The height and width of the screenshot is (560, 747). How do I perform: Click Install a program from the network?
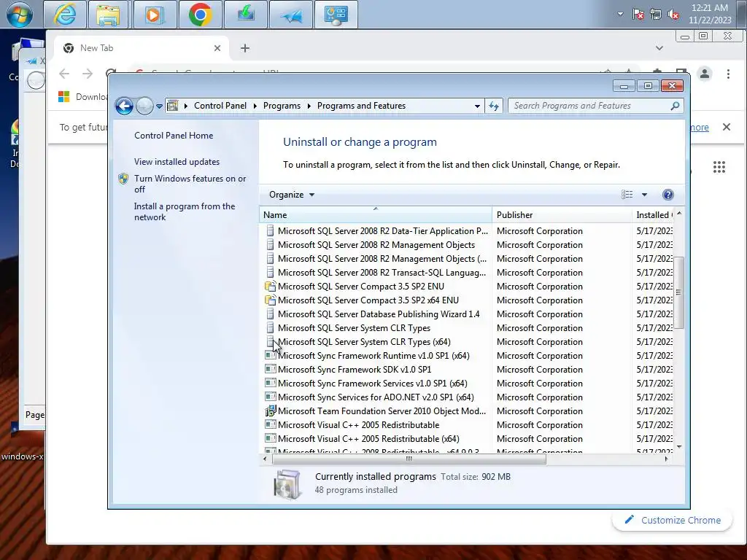[185, 211]
